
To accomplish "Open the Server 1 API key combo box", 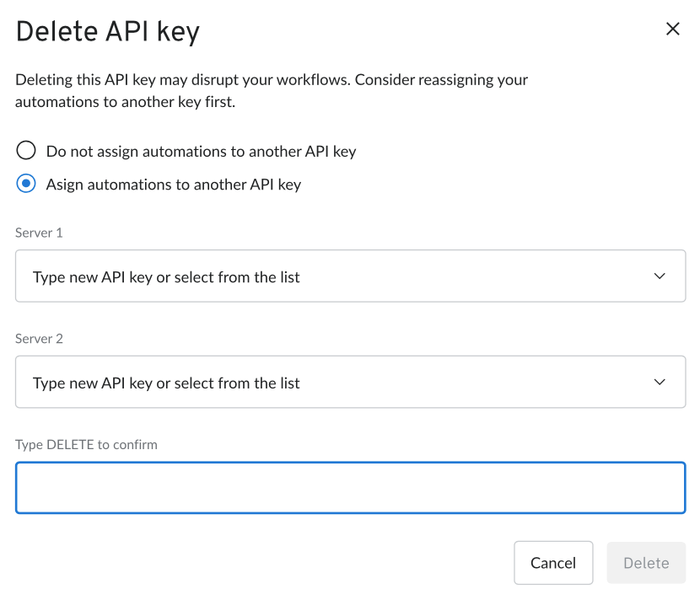I will coord(351,276).
